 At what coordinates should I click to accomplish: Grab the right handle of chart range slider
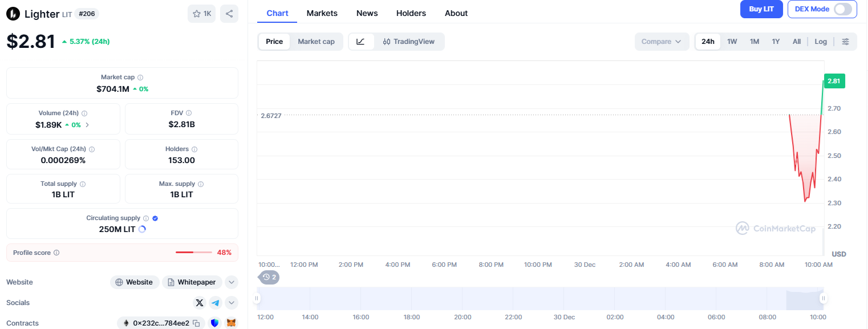[x=823, y=298]
